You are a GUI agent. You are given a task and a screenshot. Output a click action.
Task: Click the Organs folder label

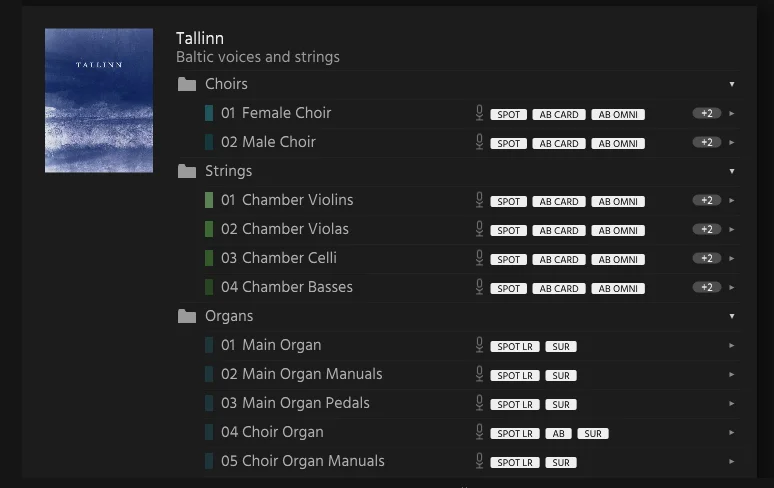(229, 316)
